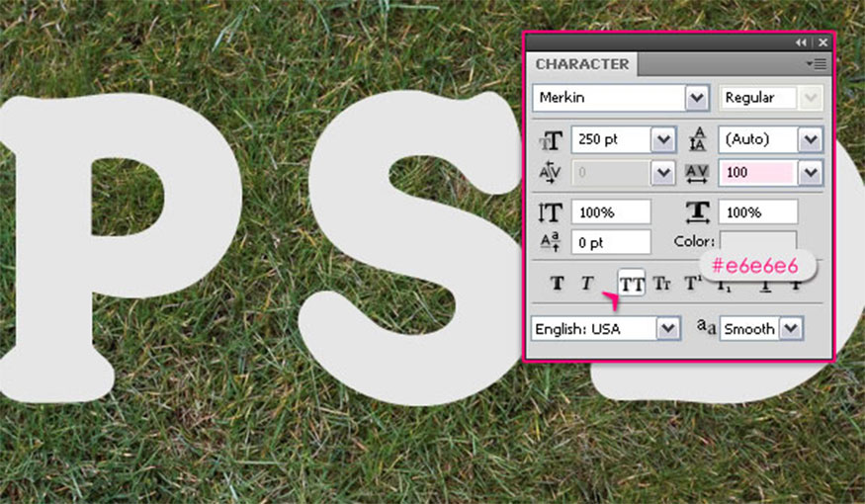
Task: Click the font size (TT) icon
Action: tap(550, 140)
